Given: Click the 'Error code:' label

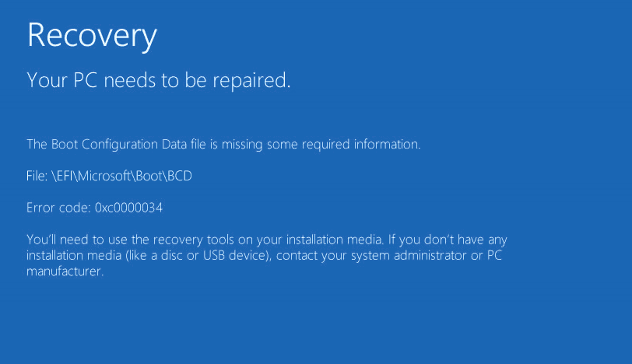Looking at the screenshot, I should 59,208.
